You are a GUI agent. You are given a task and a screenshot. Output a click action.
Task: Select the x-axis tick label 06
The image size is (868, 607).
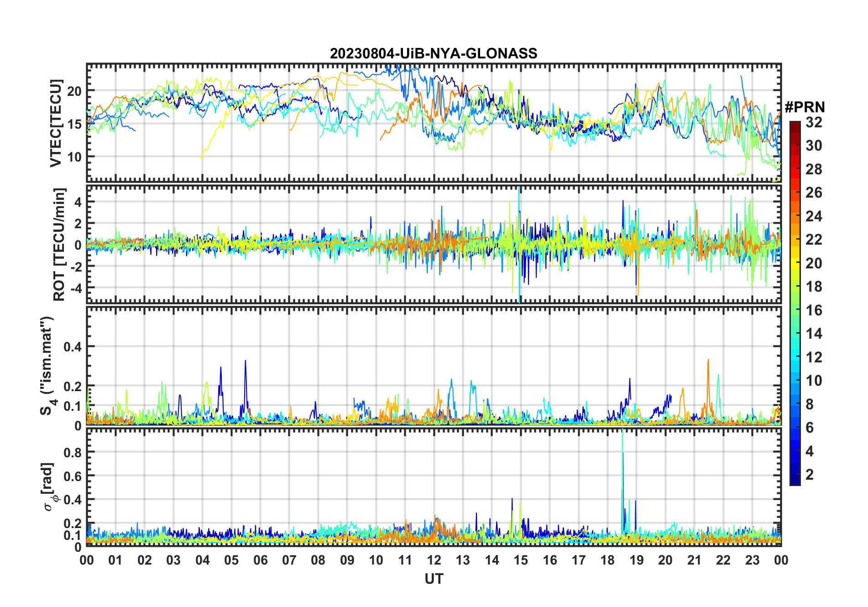tap(260, 560)
